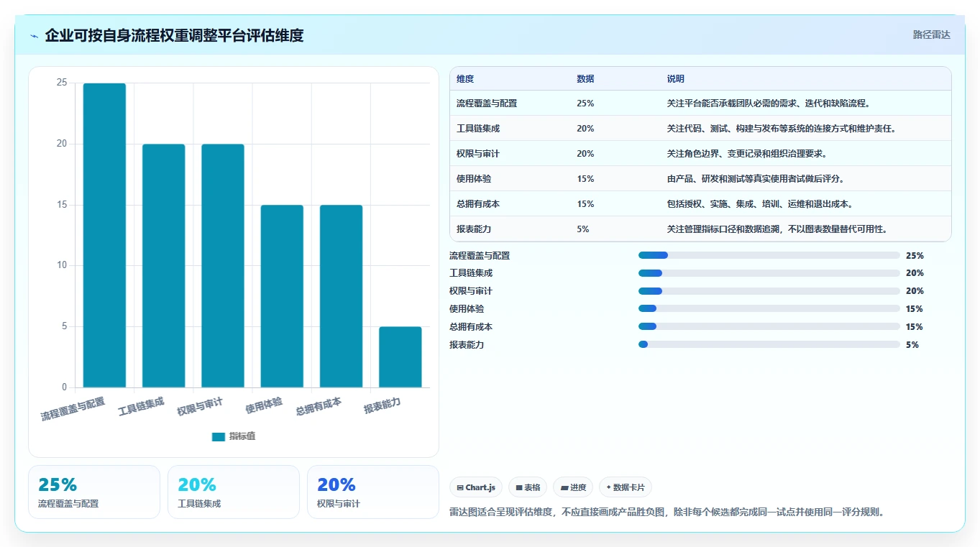This screenshot has height=547, width=980.
Task: Click 20% in the 工具链集成 table row
Action: click(585, 129)
